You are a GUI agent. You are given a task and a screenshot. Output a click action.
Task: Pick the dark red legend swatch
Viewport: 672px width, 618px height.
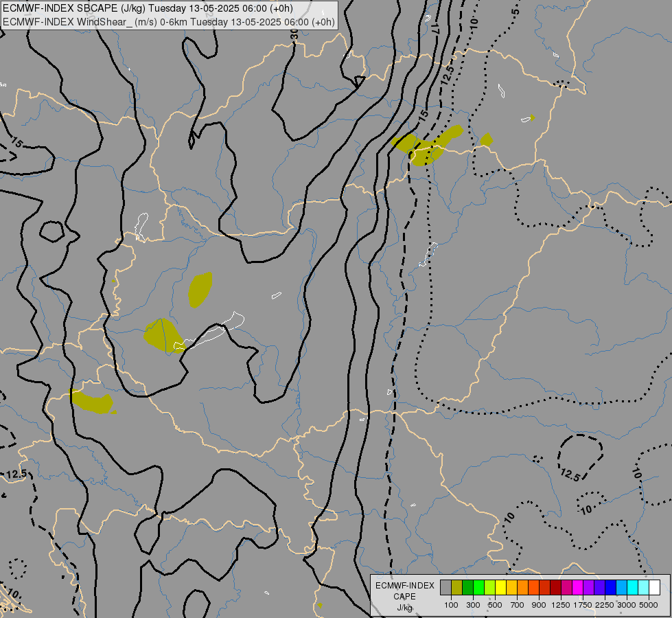point(556,587)
